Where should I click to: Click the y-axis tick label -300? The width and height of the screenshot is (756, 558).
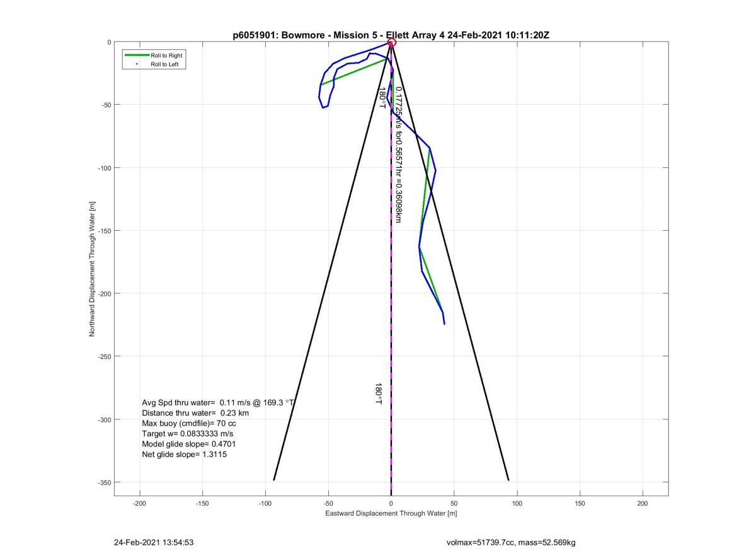click(x=103, y=420)
